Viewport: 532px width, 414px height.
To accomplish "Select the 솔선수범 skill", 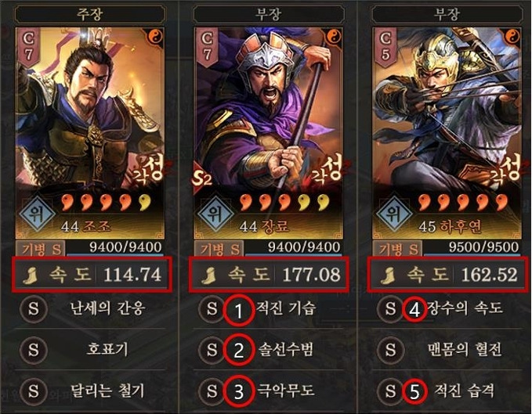I will pos(286,349).
